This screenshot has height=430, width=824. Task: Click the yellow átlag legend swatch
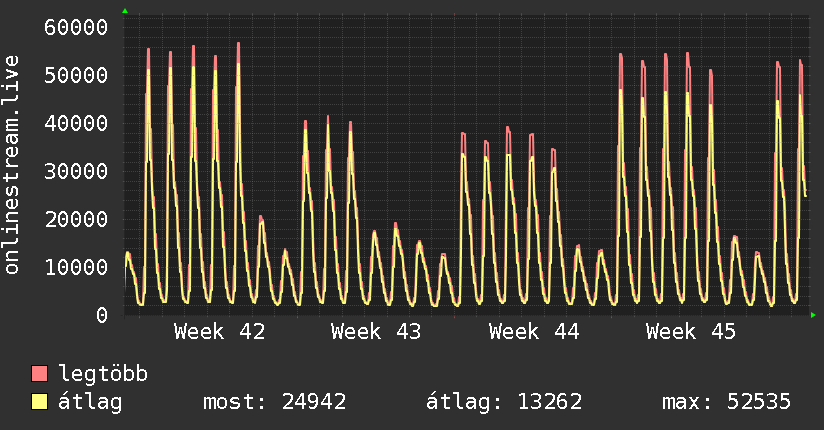coord(39,402)
